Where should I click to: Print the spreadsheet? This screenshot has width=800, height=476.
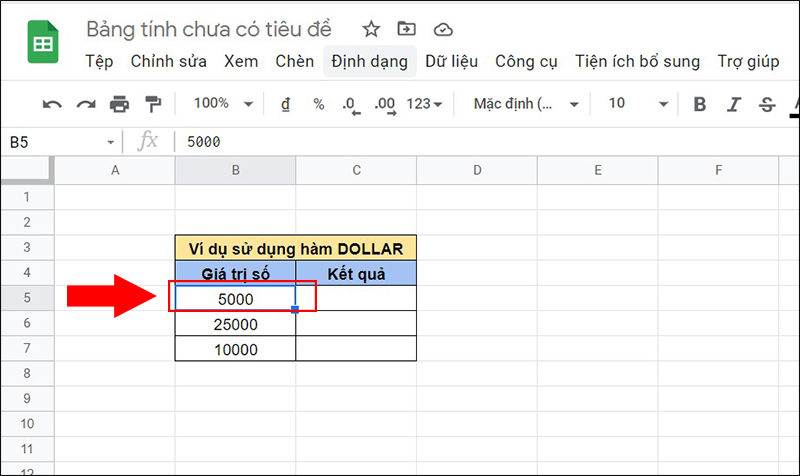point(119,104)
